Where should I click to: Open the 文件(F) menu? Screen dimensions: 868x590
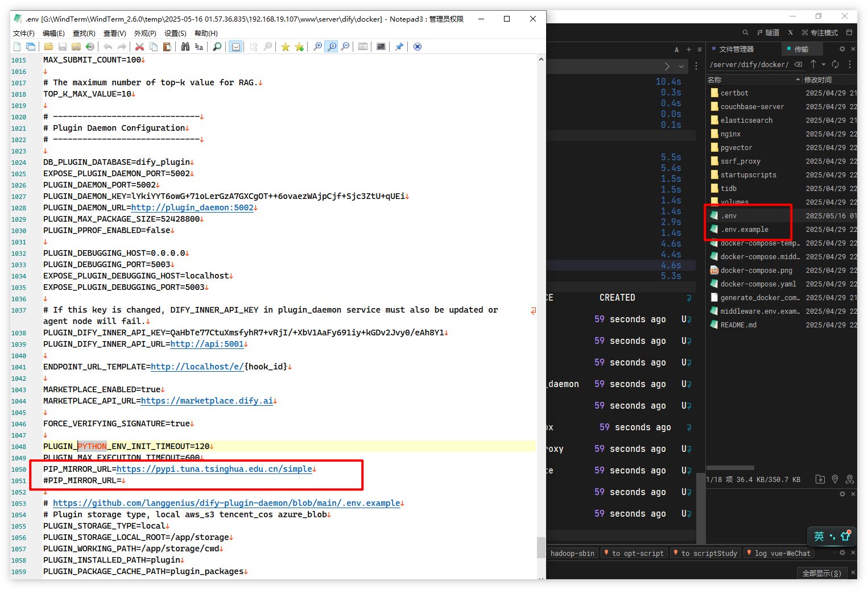pyautogui.click(x=24, y=34)
